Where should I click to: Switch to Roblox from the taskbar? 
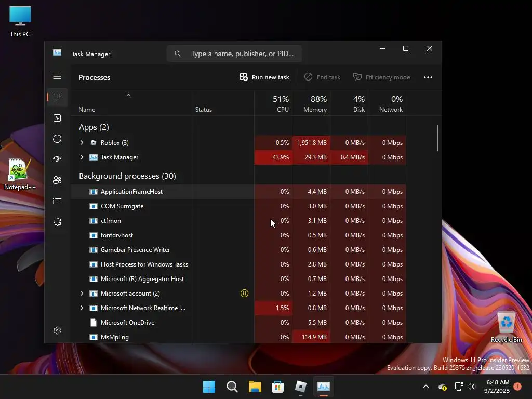(x=301, y=387)
